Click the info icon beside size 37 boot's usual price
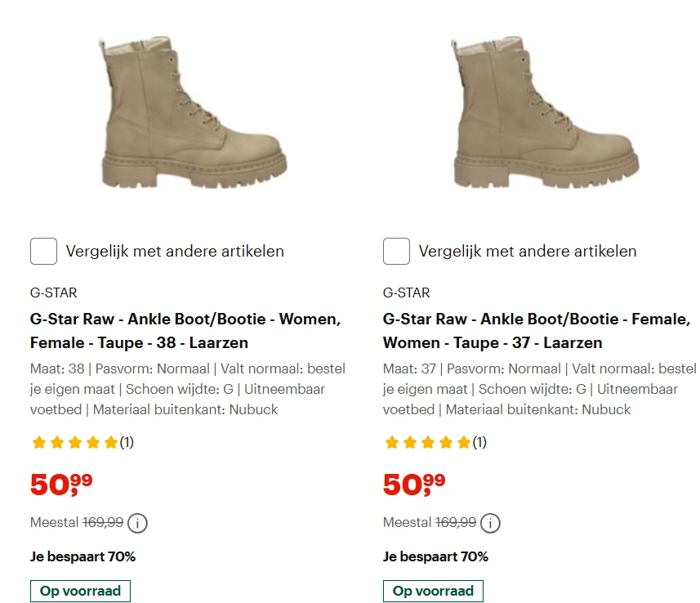The width and height of the screenshot is (700, 603). click(490, 523)
